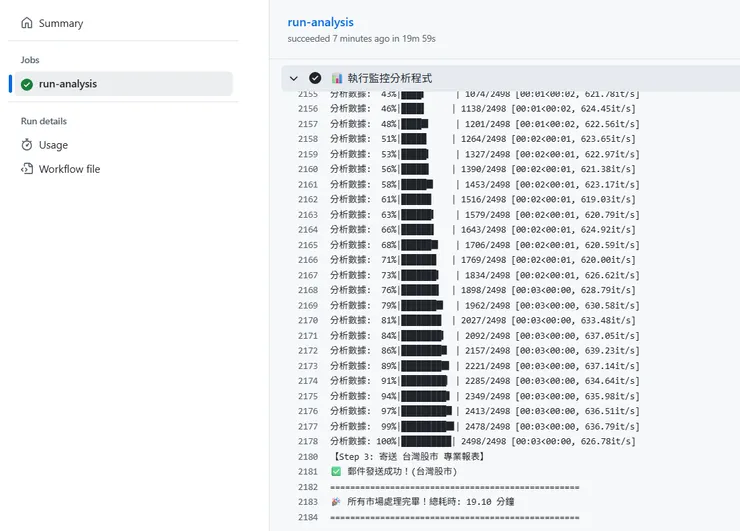Collapse the 執行監控分析程式 step chevron

click(294, 78)
